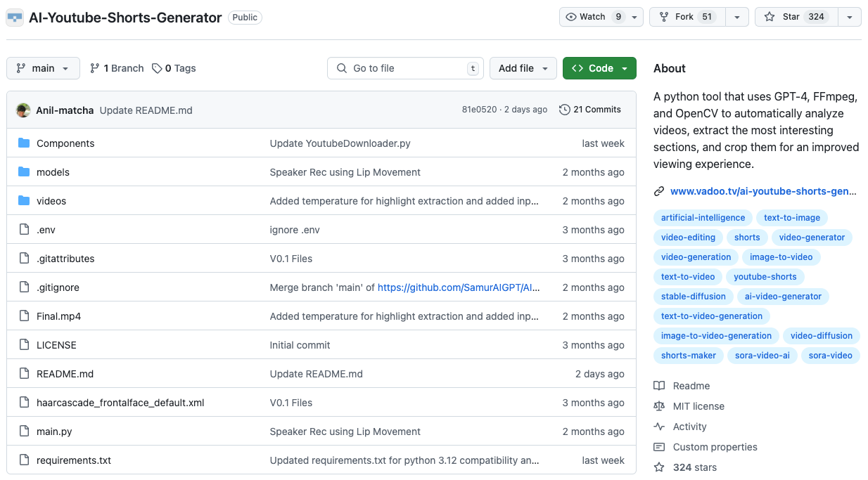Viewport: 868px width, 480px height.
Task: Open the 1 Branch link
Action: [117, 68]
